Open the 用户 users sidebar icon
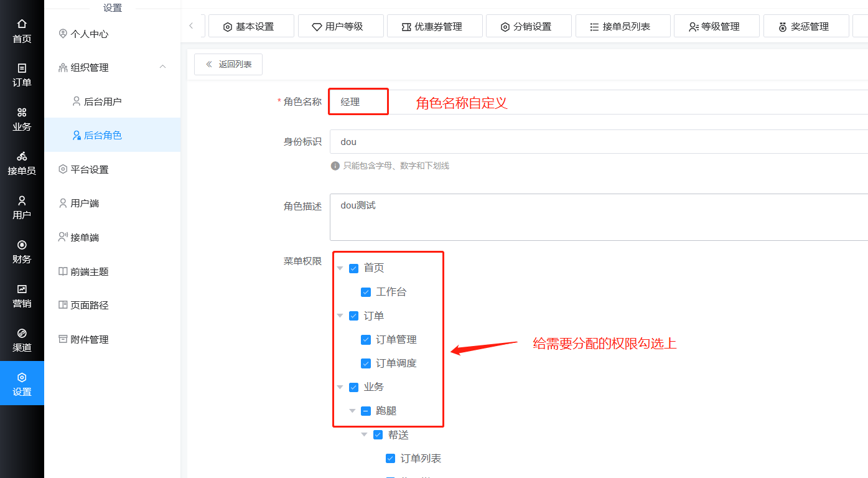Viewport: 868px width, 478px height. point(22,200)
